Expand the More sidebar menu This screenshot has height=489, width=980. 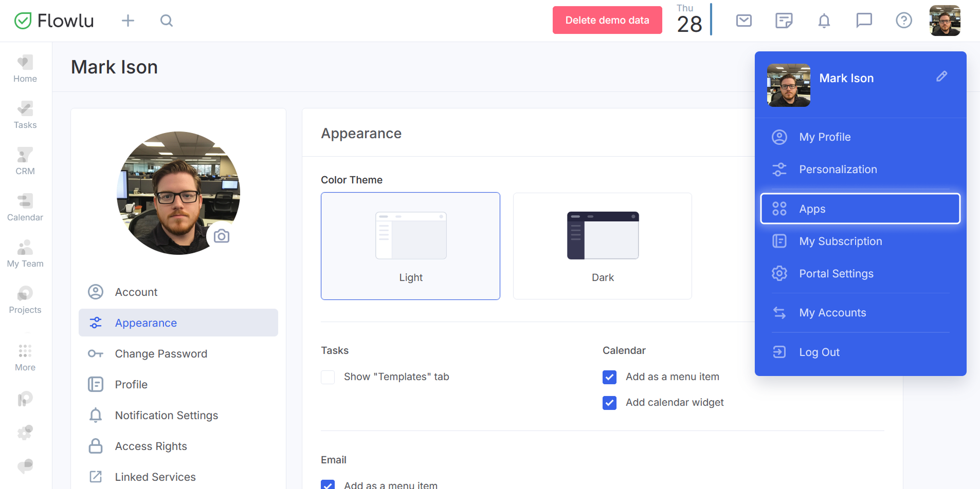click(25, 358)
